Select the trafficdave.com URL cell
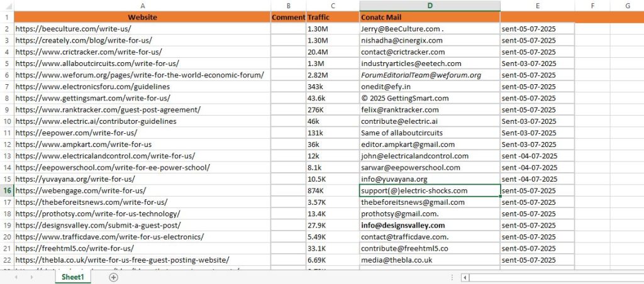This screenshot has height=284, width=644. 143,237
